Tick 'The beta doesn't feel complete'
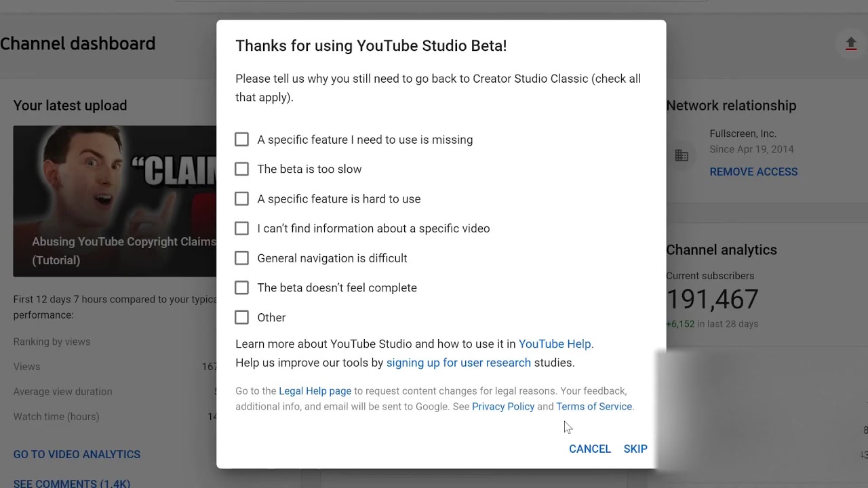This screenshot has width=868, height=488. coord(241,287)
